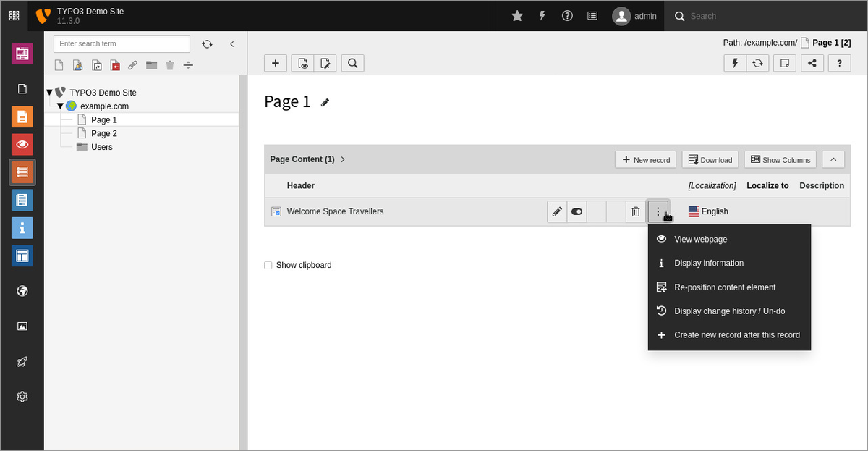Focus the page tree search field
This screenshot has width=868, height=451.
coord(122,44)
